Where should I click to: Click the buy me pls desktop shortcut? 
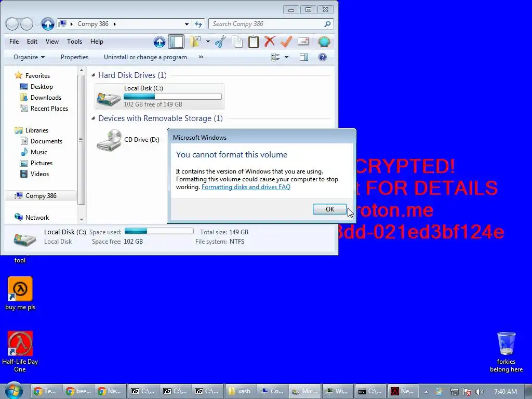point(20,294)
